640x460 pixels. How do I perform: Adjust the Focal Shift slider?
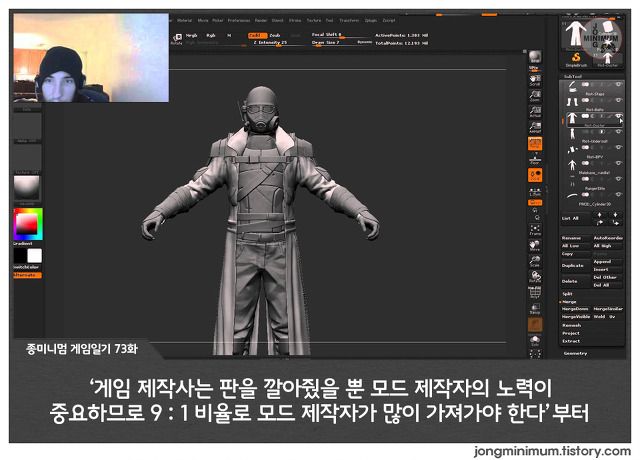pos(340,35)
